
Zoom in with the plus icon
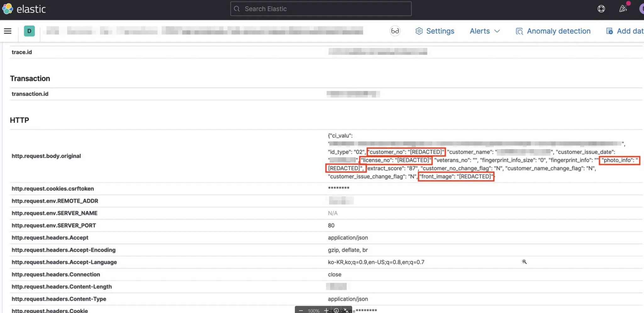point(326,310)
